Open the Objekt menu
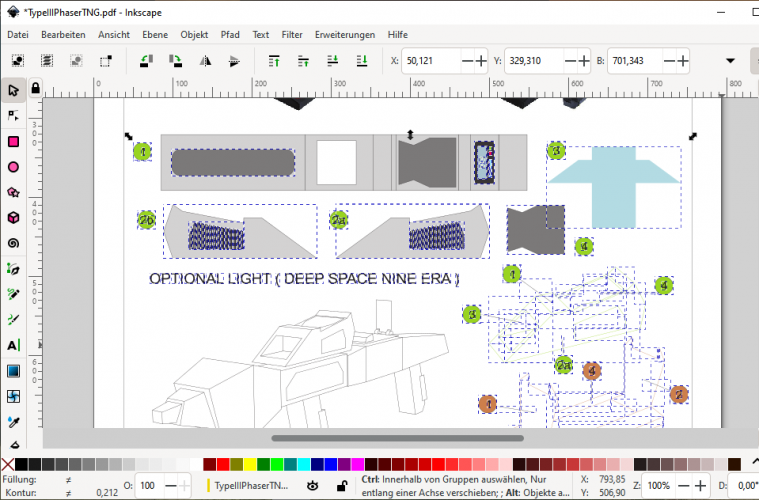This screenshot has width=759, height=500. tap(194, 35)
